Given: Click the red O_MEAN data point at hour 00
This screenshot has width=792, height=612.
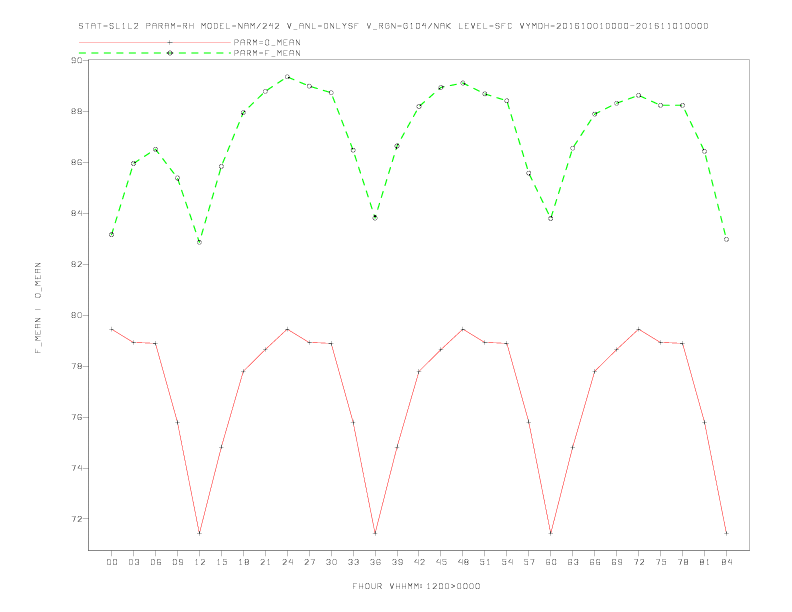Looking at the screenshot, I should [x=112, y=329].
